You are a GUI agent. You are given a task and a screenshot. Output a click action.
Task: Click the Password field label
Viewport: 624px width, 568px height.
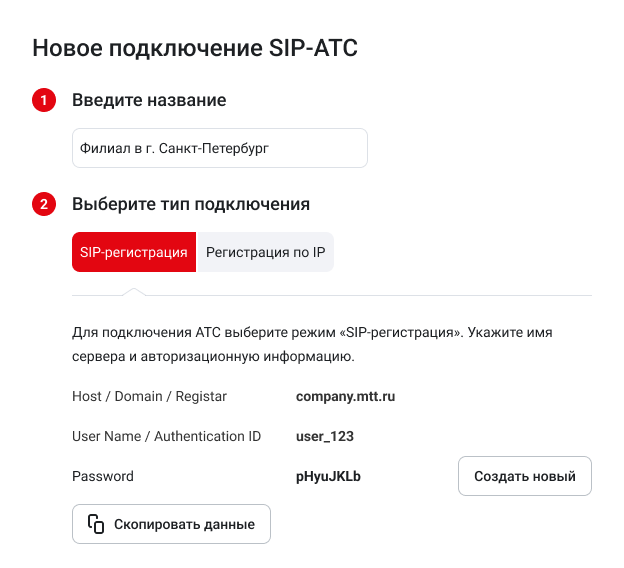pos(103,477)
